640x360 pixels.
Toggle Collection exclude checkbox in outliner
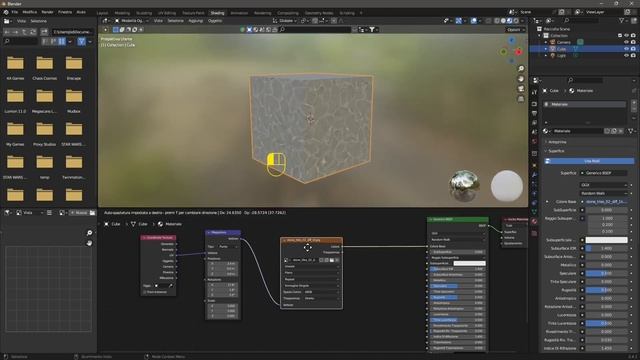pos(620,36)
